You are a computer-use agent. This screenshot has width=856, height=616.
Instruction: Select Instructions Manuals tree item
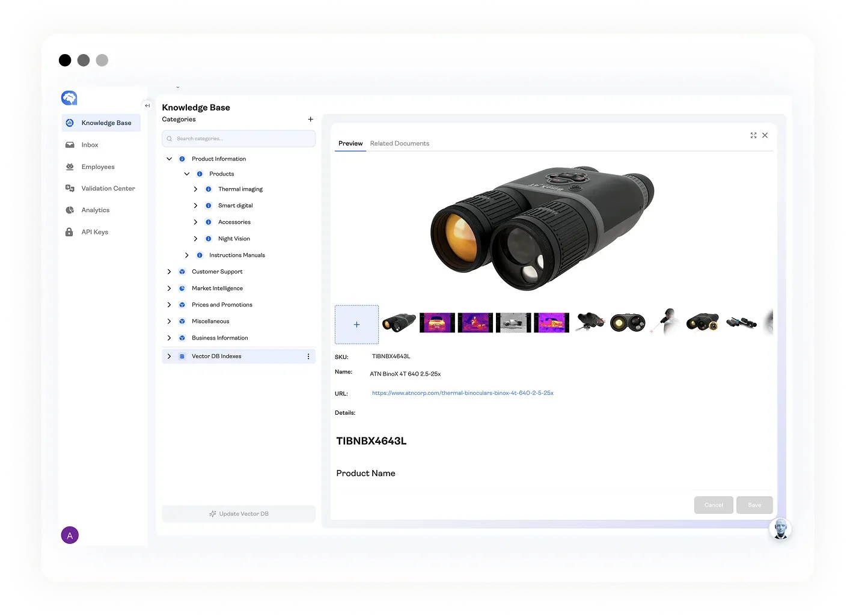pyautogui.click(x=237, y=255)
